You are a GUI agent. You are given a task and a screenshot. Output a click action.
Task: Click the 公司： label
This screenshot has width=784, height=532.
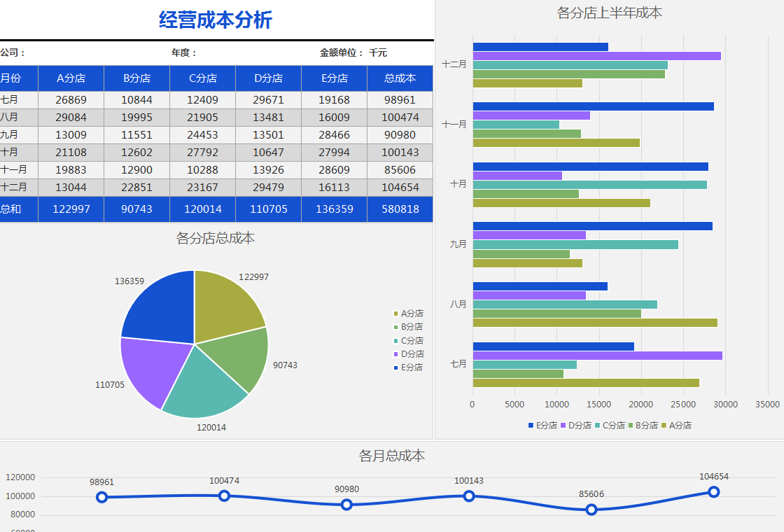(x=13, y=52)
